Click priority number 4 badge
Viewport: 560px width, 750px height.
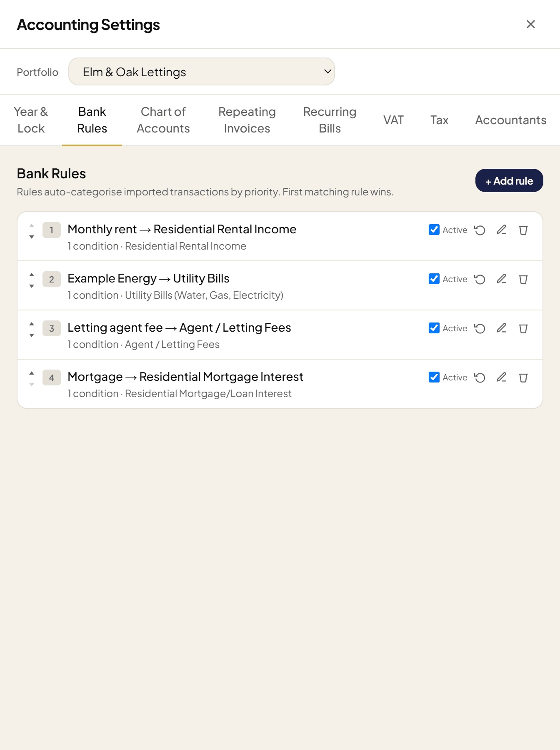pyautogui.click(x=52, y=377)
